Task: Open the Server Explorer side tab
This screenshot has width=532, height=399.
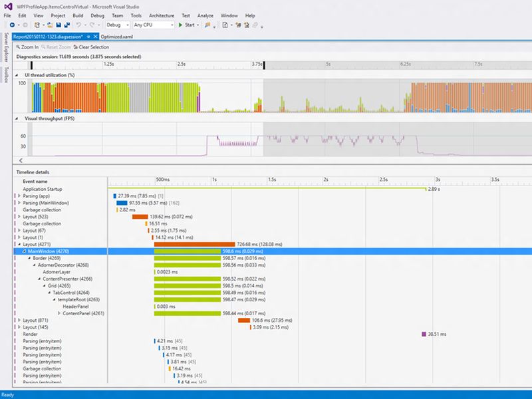Action: point(6,47)
